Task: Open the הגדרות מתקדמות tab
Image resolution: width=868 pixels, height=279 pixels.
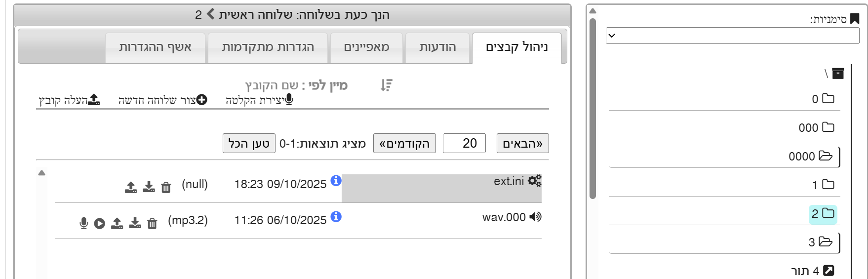Action: [268, 47]
